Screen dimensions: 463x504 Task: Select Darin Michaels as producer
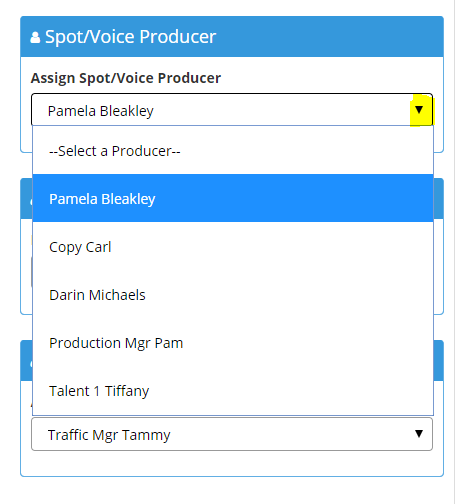click(233, 295)
